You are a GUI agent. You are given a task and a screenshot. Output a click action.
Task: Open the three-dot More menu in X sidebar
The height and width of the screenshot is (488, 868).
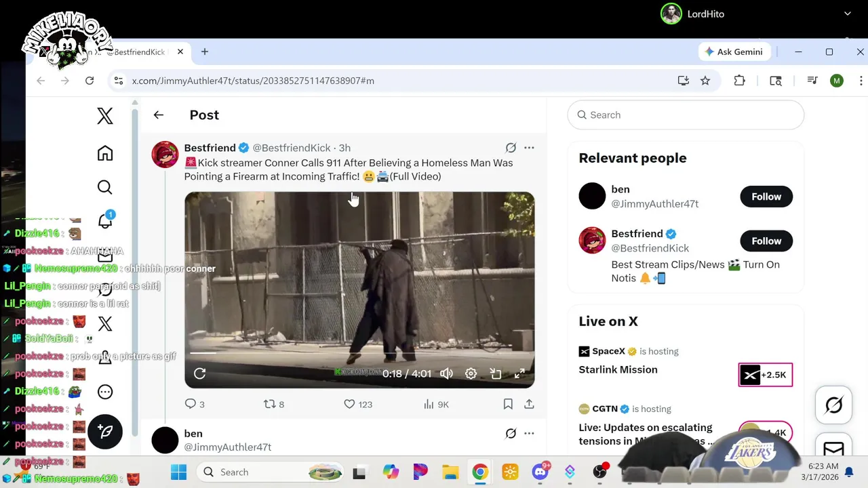pyautogui.click(x=105, y=392)
